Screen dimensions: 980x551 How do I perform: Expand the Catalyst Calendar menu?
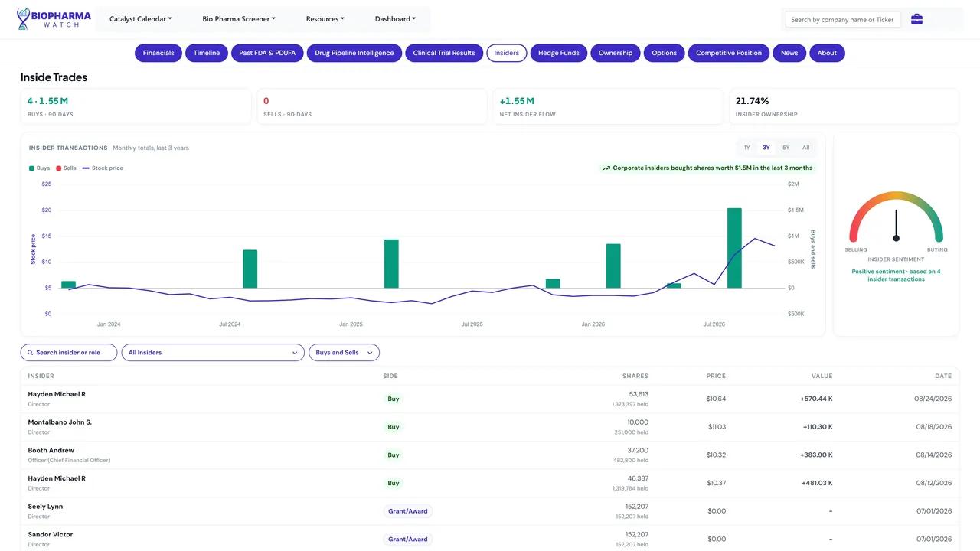tap(141, 19)
